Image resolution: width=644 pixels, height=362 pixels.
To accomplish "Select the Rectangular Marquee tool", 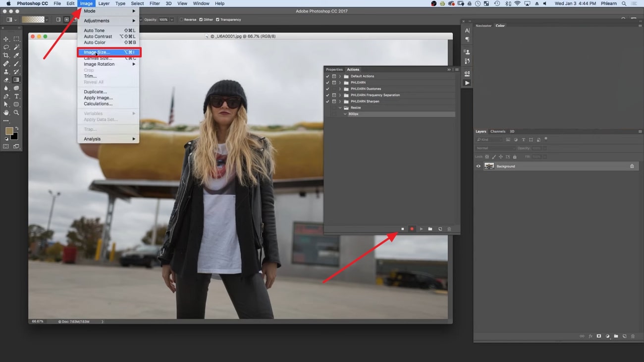I will click(x=16, y=39).
